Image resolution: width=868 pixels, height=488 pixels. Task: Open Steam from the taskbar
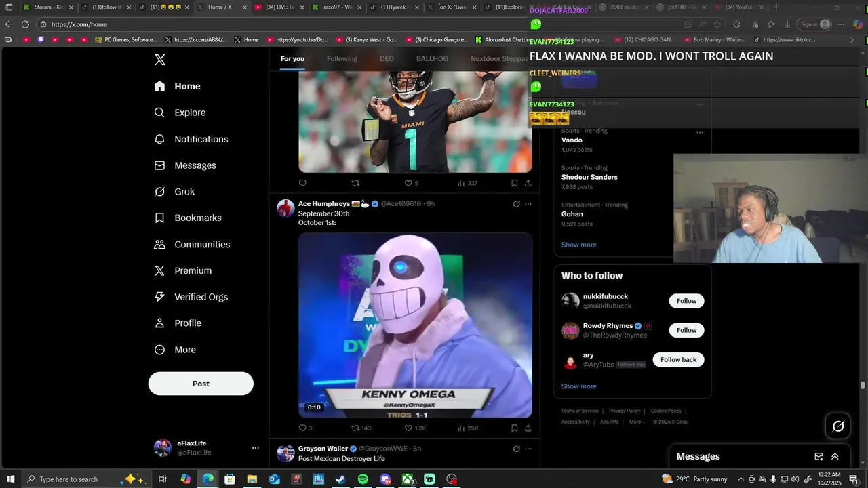point(340,479)
